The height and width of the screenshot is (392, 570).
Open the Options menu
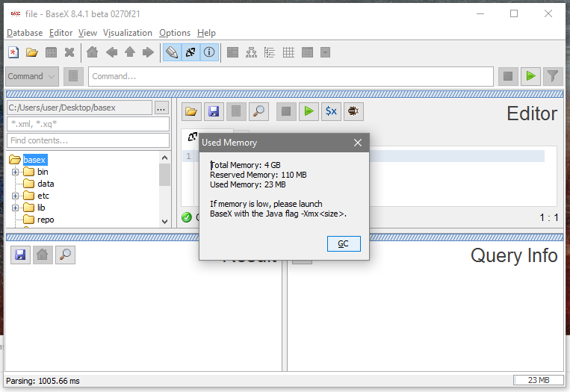pyautogui.click(x=175, y=33)
